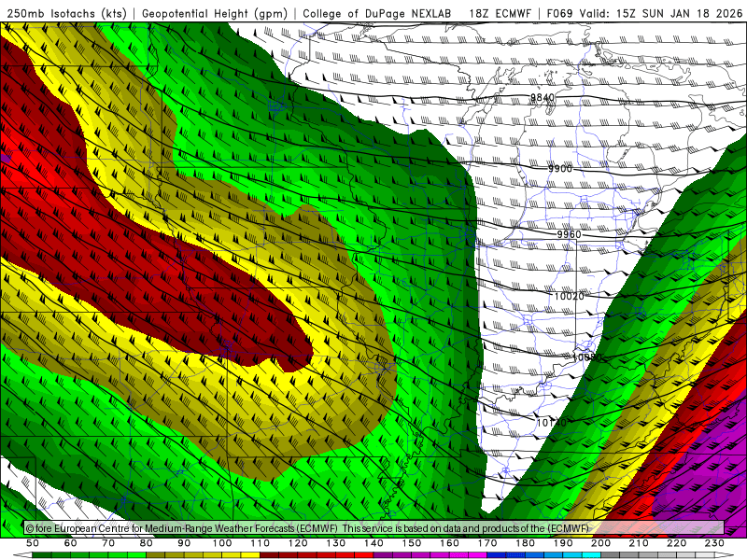This screenshot has width=747, height=560.
Task: Pick the gray swatch just right of 200
Action: 611,555
